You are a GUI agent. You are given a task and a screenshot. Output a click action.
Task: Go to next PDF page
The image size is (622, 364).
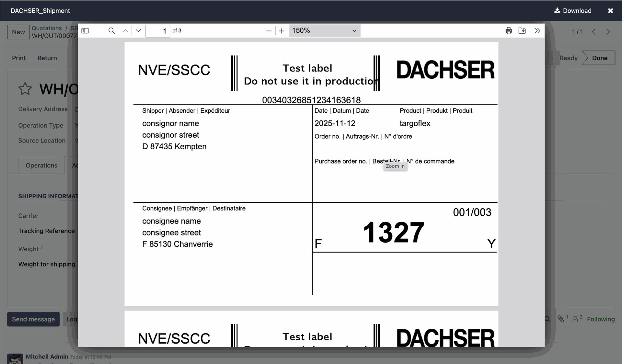138,31
